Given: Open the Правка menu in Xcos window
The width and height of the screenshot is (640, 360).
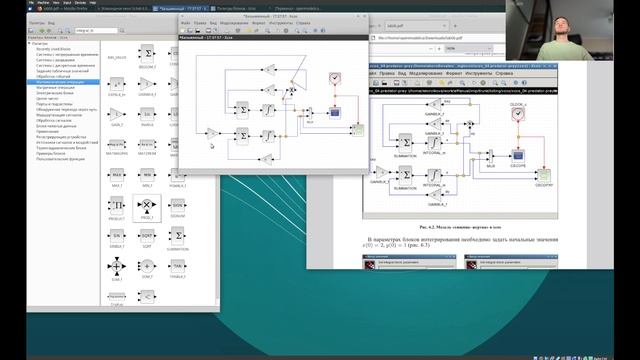Looking at the screenshot, I should [200, 23].
